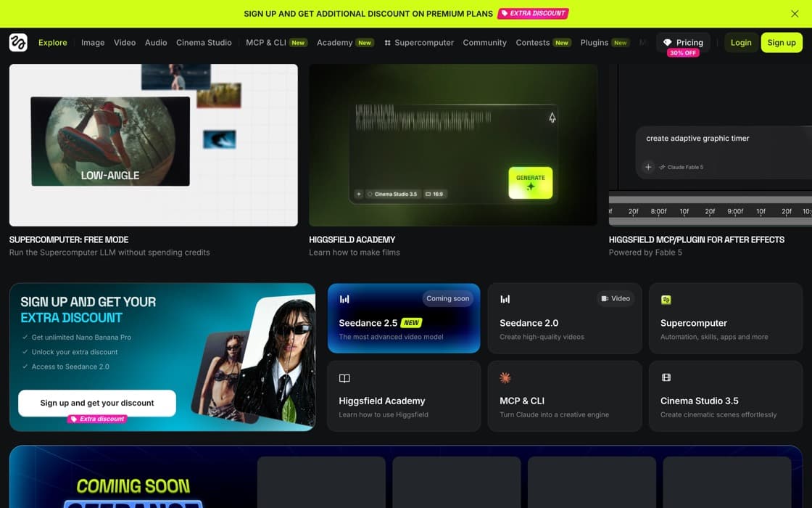Screen dimensions: 812x508
Task: Open the Higgsfield Academy card
Action: 404,396
